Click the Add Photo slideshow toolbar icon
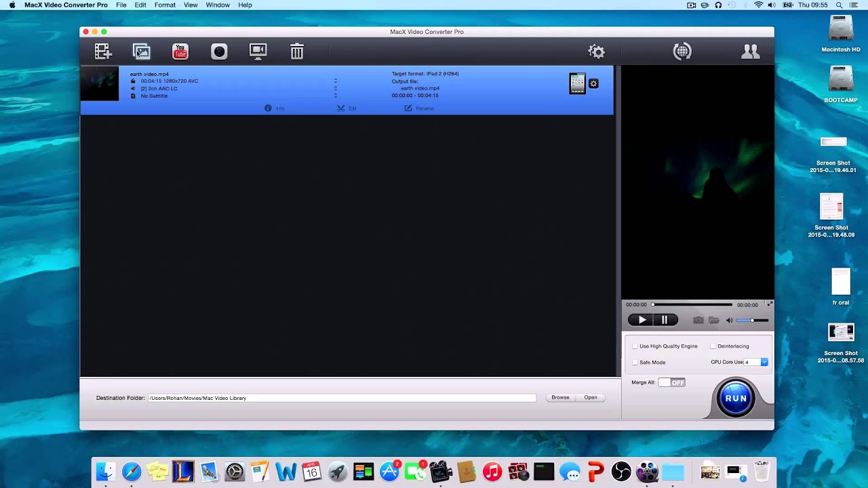Viewport: 868px width, 488px height. click(141, 52)
